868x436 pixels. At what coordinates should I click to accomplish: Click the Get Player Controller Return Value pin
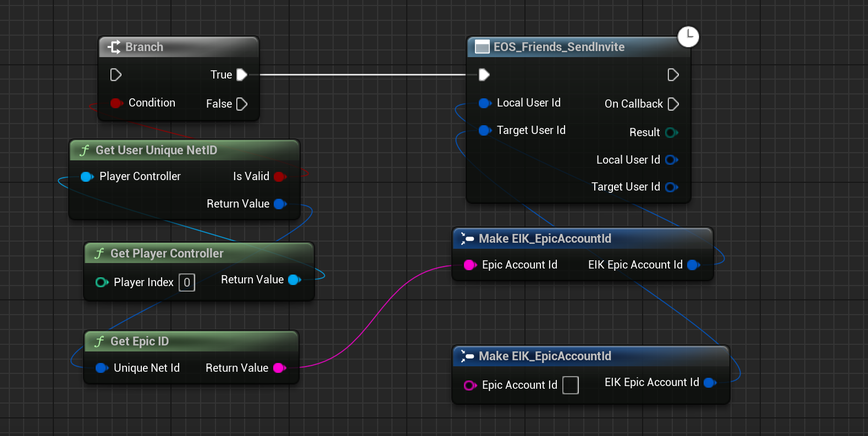(x=294, y=280)
